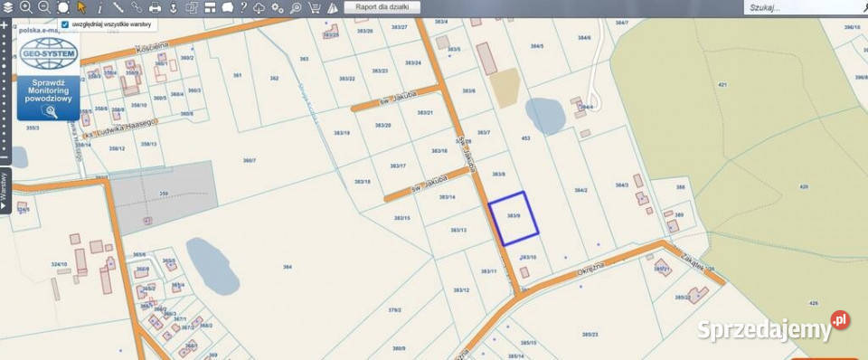868x360 pixels.
Task: Open the help question mark icon
Action: point(243,7)
